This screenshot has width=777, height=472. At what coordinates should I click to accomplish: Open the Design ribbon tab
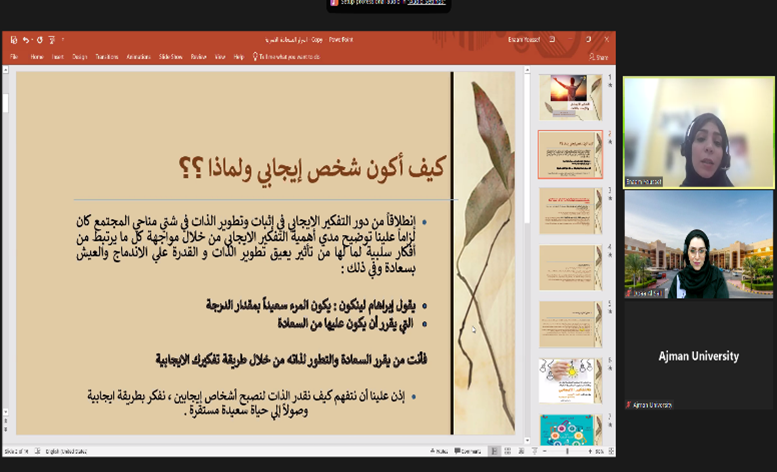click(x=79, y=57)
